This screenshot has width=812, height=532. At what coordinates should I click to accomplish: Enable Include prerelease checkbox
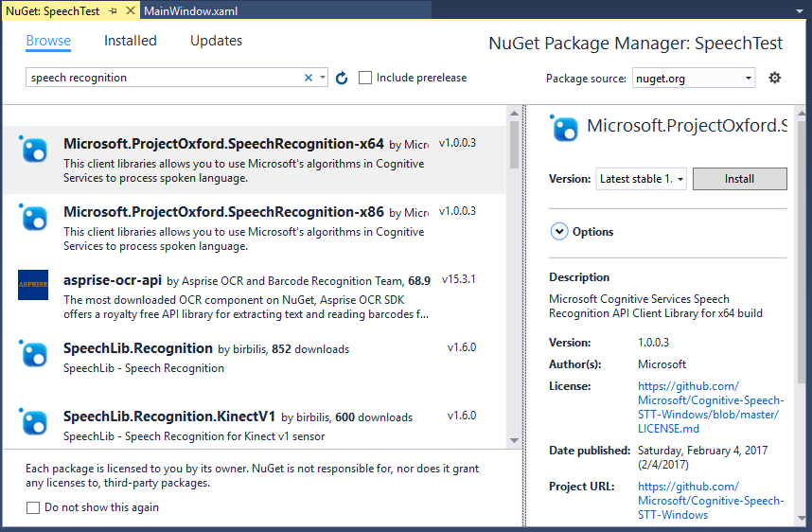coord(365,78)
